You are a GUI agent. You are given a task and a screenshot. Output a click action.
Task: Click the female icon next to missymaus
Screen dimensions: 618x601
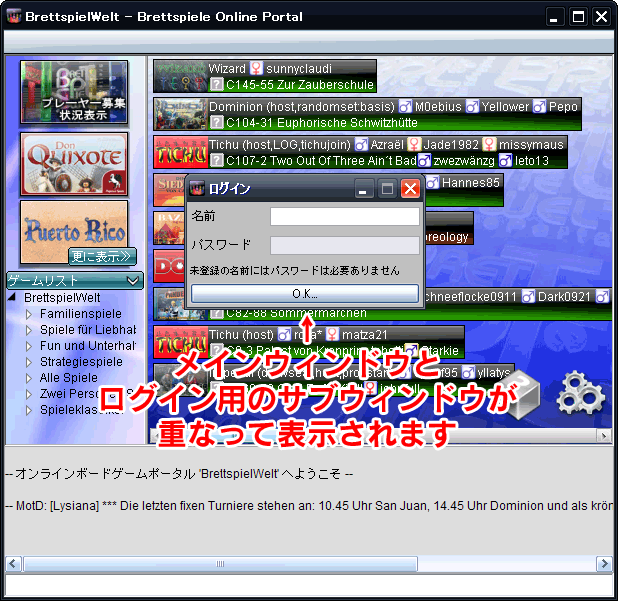tap(489, 144)
